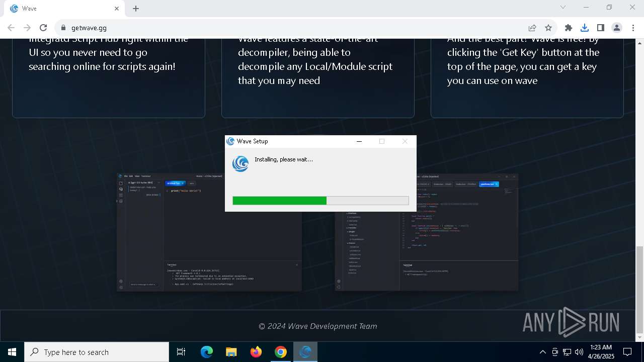Expand the tab search chevron
Image resolution: width=644 pixels, height=362 pixels.
(563, 8)
